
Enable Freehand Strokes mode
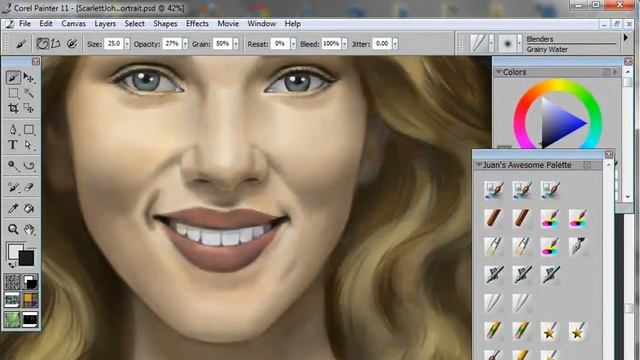point(42,44)
